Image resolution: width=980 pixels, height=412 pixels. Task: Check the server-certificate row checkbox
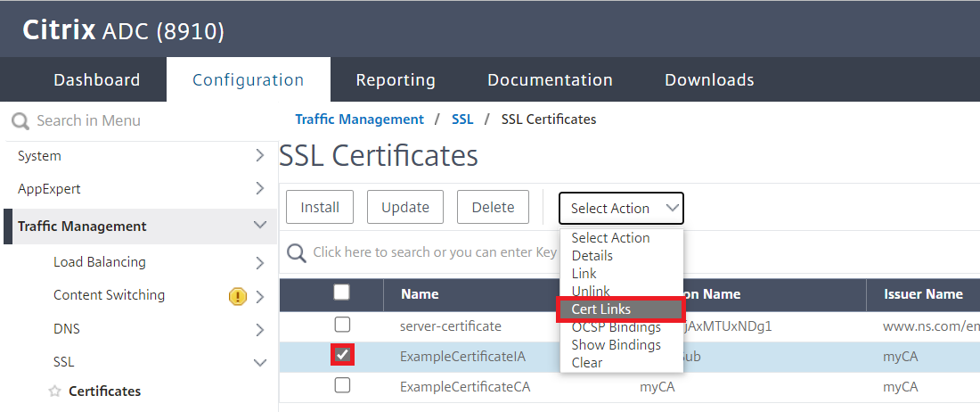point(342,325)
